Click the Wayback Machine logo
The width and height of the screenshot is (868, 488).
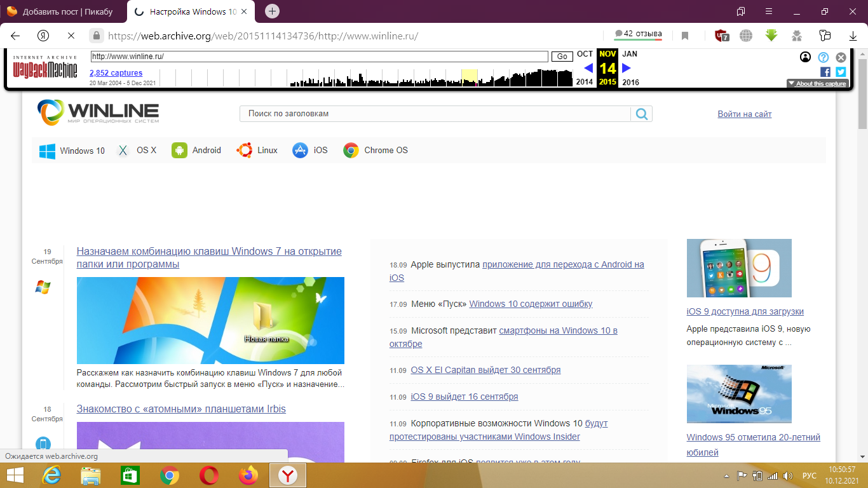tap(45, 67)
